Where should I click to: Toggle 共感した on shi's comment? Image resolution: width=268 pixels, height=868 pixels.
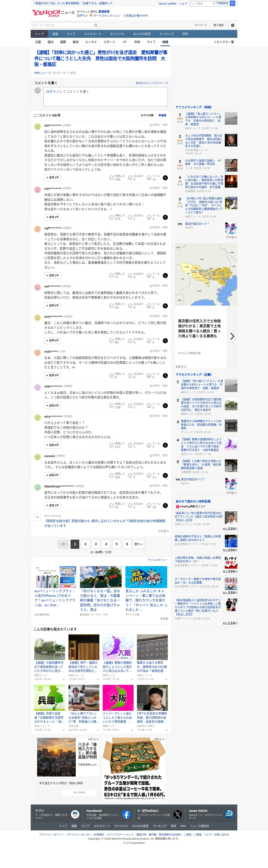[117, 178]
